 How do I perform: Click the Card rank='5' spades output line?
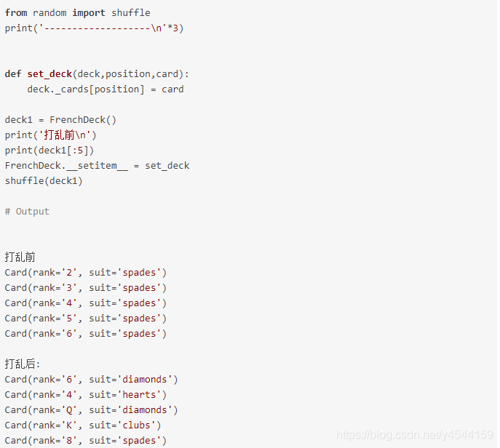(x=85, y=318)
